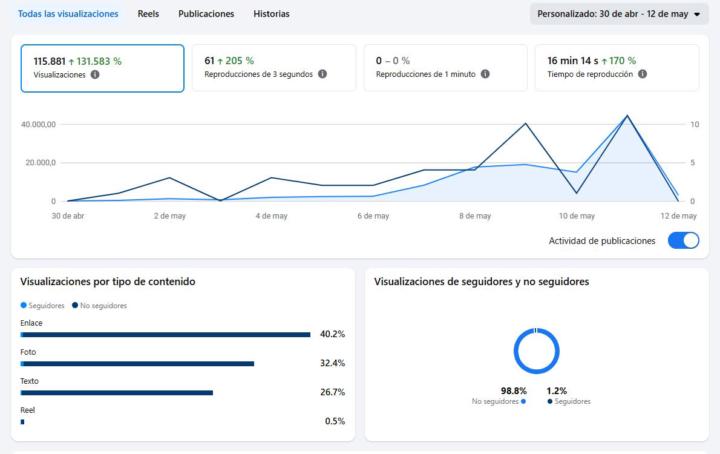Switch to the Reels tab

(148, 14)
